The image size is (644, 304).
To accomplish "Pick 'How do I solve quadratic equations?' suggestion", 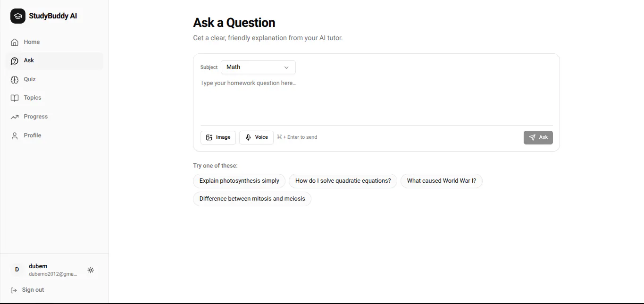I will [343, 181].
